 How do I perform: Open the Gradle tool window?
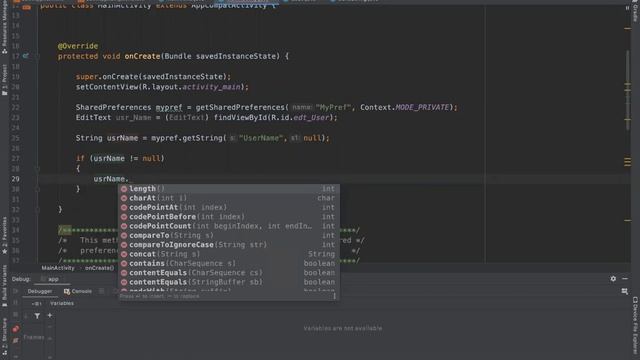coord(635,12)
